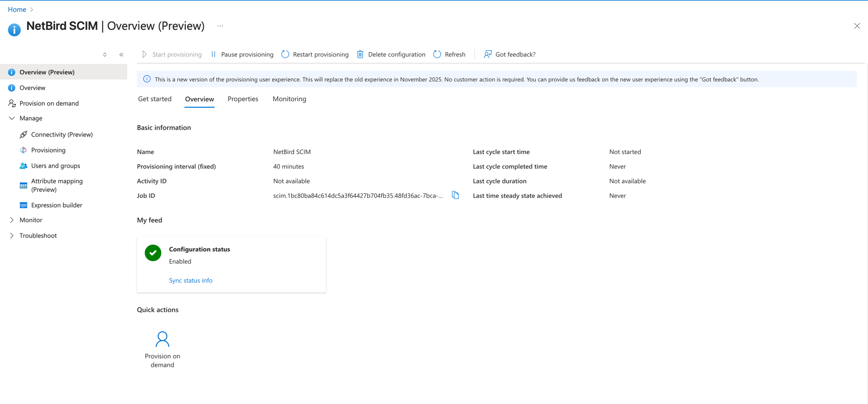Open Connectivity (Preview) in sidebar
The height and width of the screenshot is (404, 868).
61,135
